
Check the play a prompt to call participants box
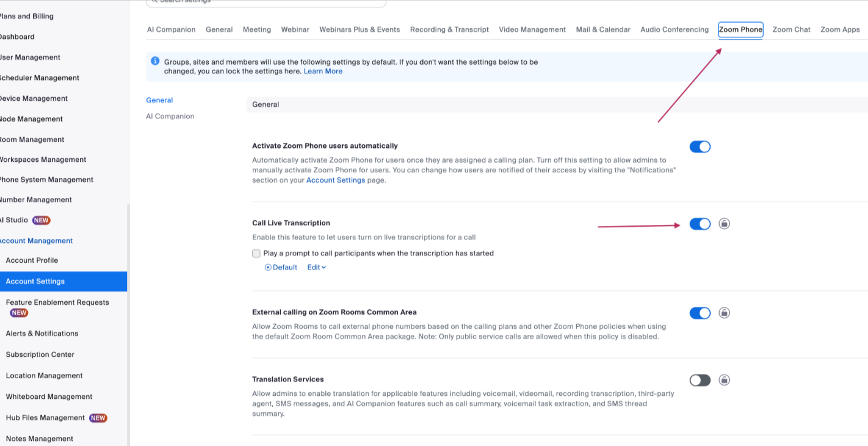coord(256,253)
